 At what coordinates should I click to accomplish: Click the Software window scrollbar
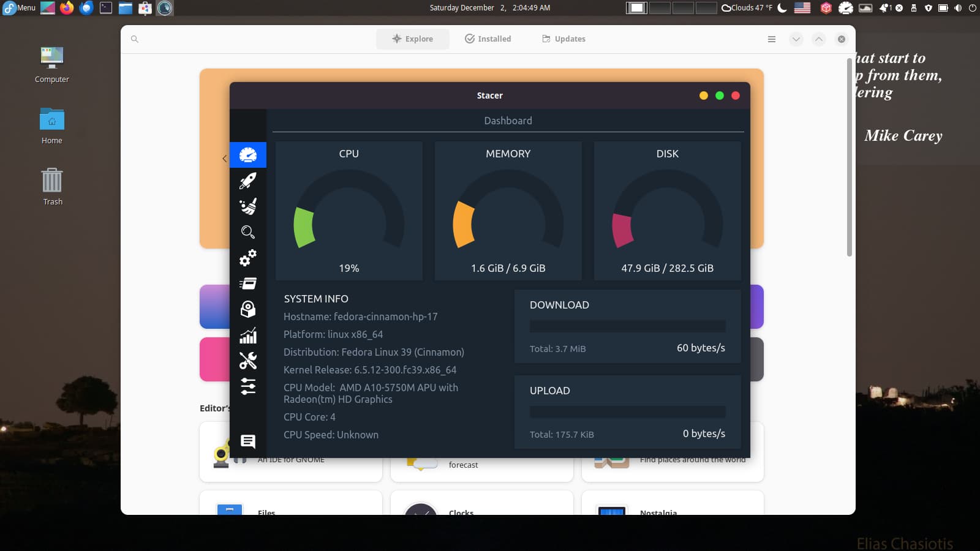coord(850,156)
